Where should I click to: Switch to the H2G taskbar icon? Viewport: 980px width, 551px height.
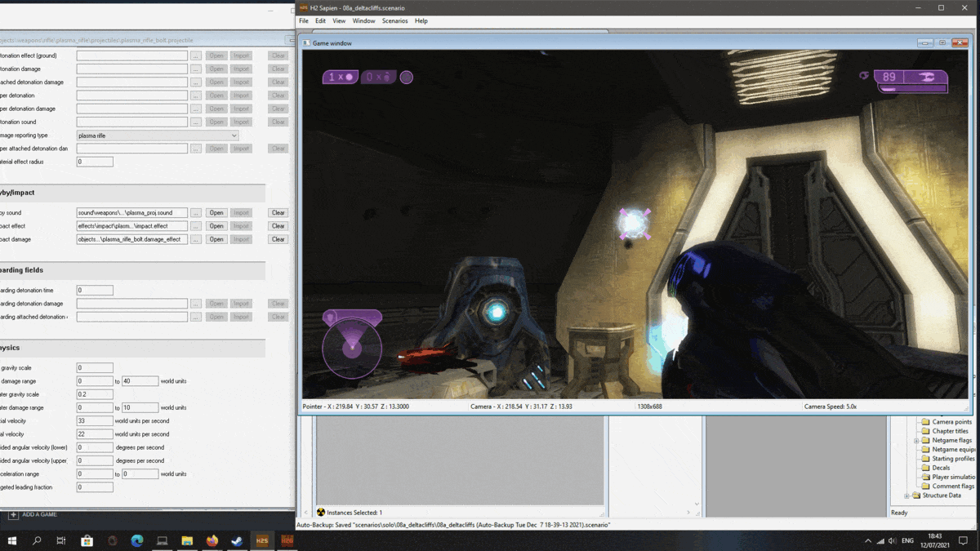click(x=287, y=540)
